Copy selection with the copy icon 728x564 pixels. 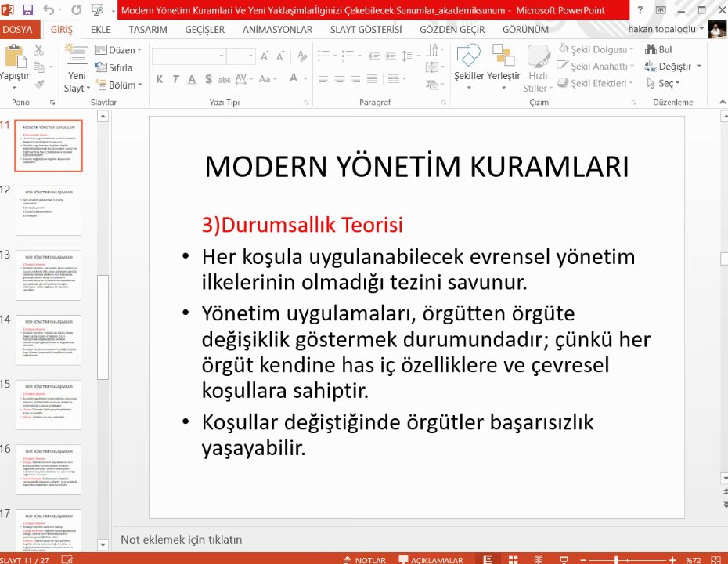pyautogui.click(x=39, y=67)
